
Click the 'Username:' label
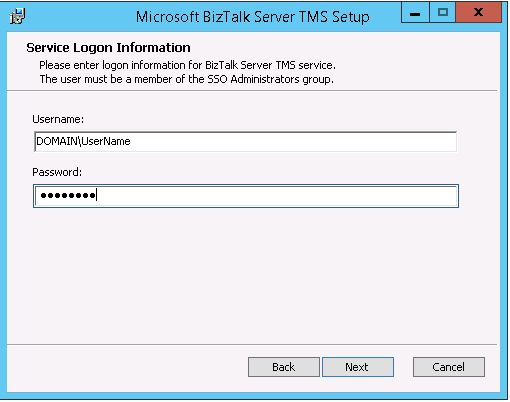(58, 119)
